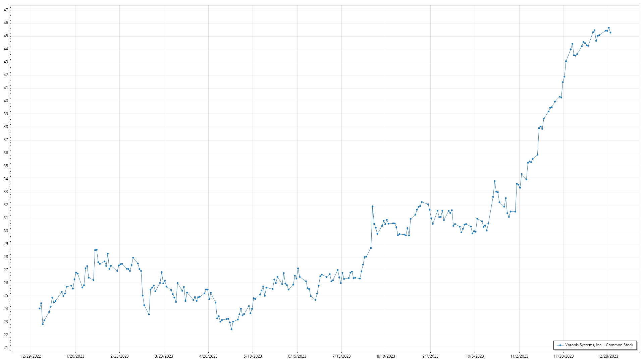Click the legend line marker icon
Screen dimensions: 644x362
point(560,345)
